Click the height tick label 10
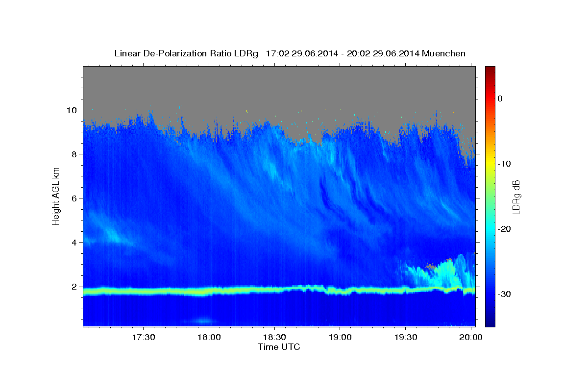This screenshot has height=392, width=588. 72,110
